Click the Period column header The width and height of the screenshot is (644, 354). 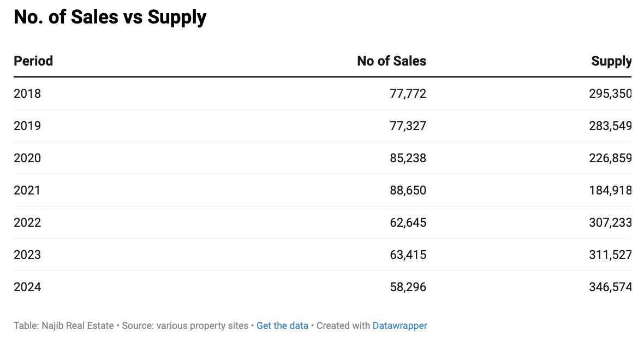(x=33, y=61)
